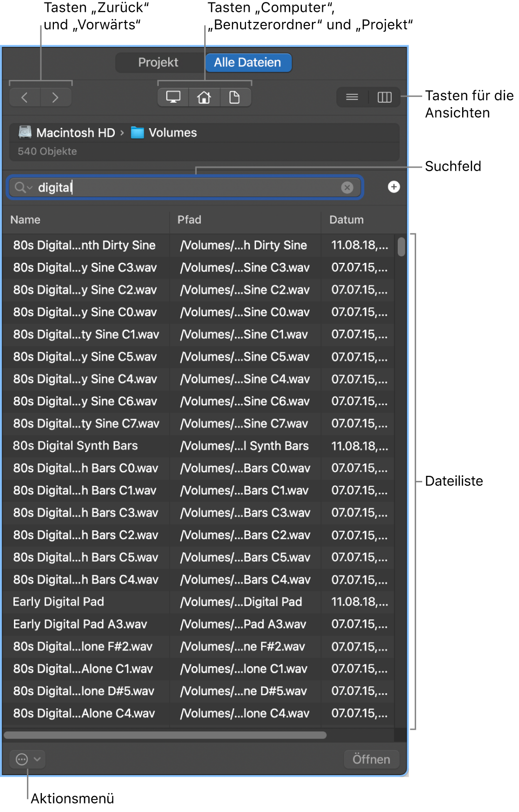Clear the search field text
Viewport: 519px width, 812px height.
347,187
